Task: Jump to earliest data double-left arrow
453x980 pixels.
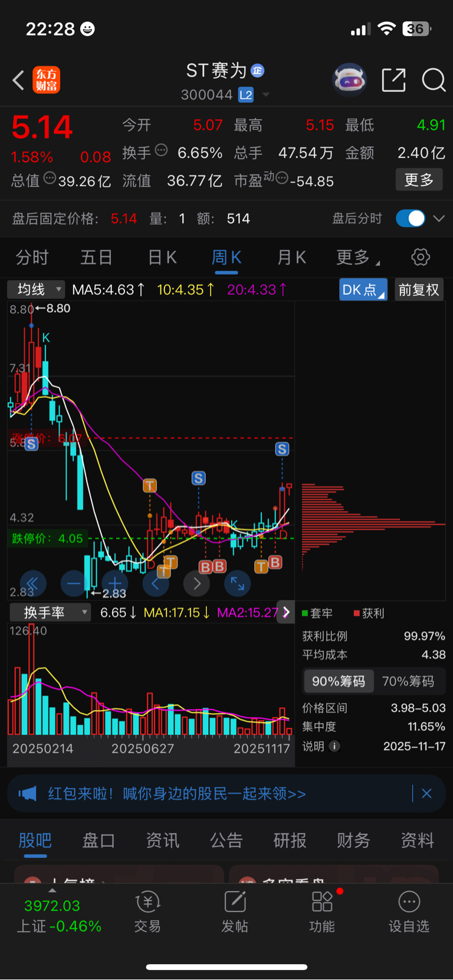Action: [32, 584]
